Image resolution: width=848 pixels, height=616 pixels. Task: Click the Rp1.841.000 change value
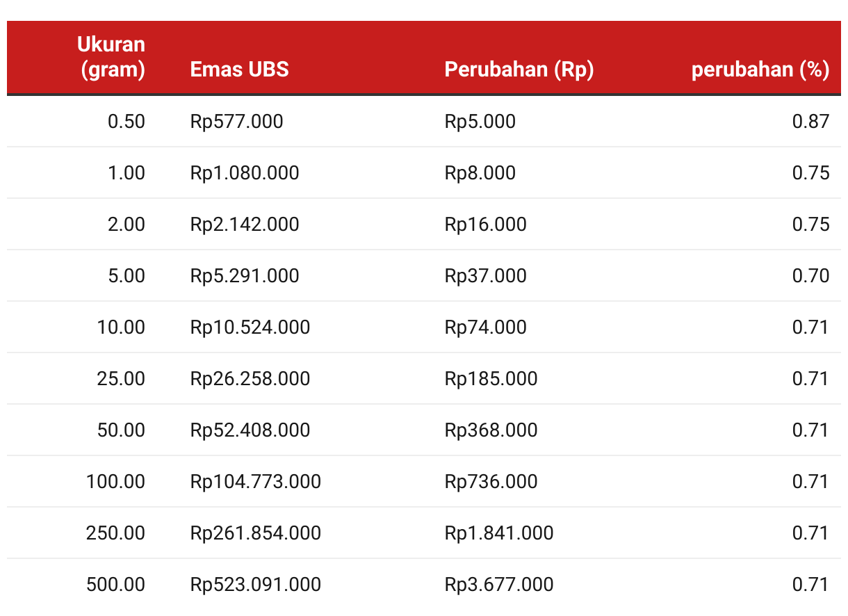[x=499, y=533]
